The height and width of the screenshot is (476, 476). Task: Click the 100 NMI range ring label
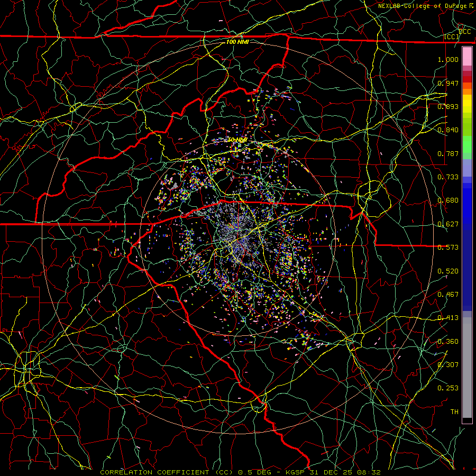237,42
